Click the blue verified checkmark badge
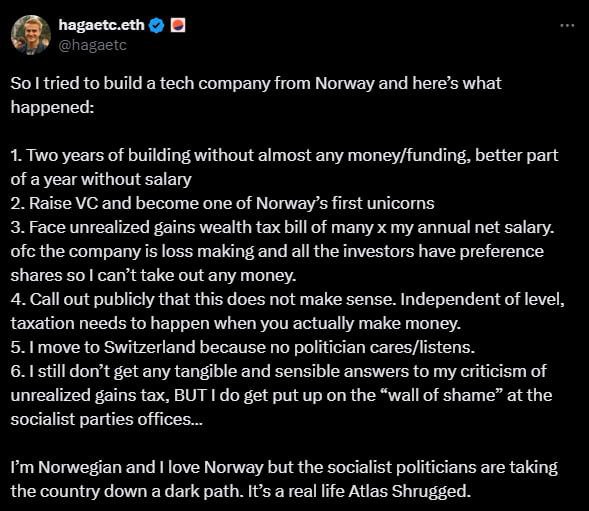This screenshot has height=511, width=589. tap(157, 26)
